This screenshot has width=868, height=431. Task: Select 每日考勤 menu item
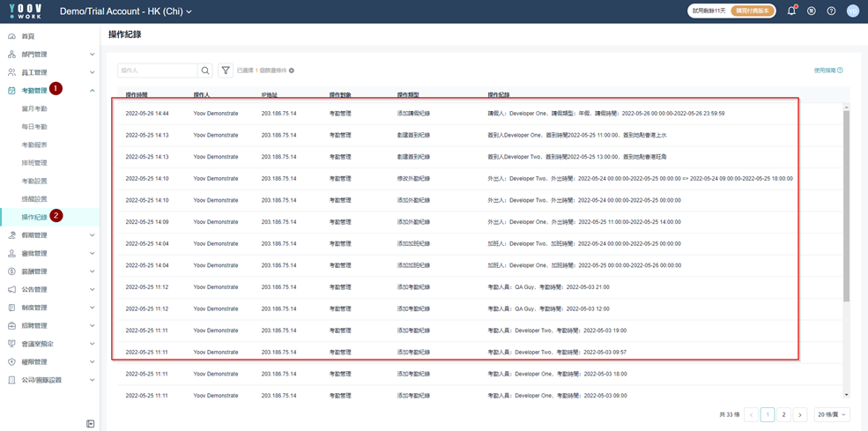click(x=34, y=127)
